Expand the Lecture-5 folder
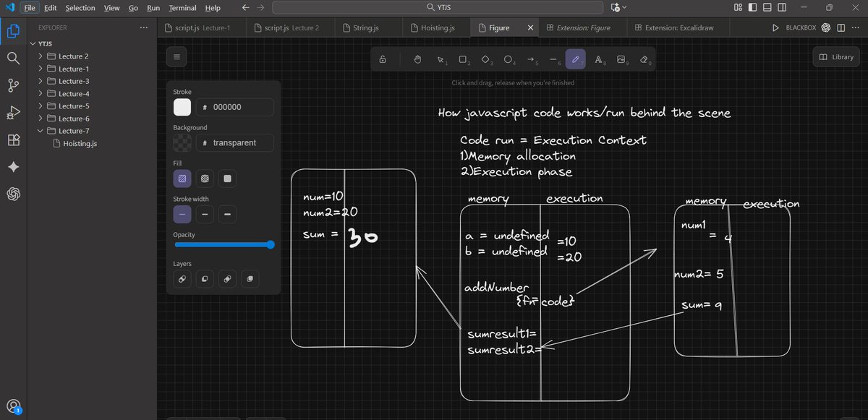The width and height of the screenshot is (868, 420). (x=41, y=106)
